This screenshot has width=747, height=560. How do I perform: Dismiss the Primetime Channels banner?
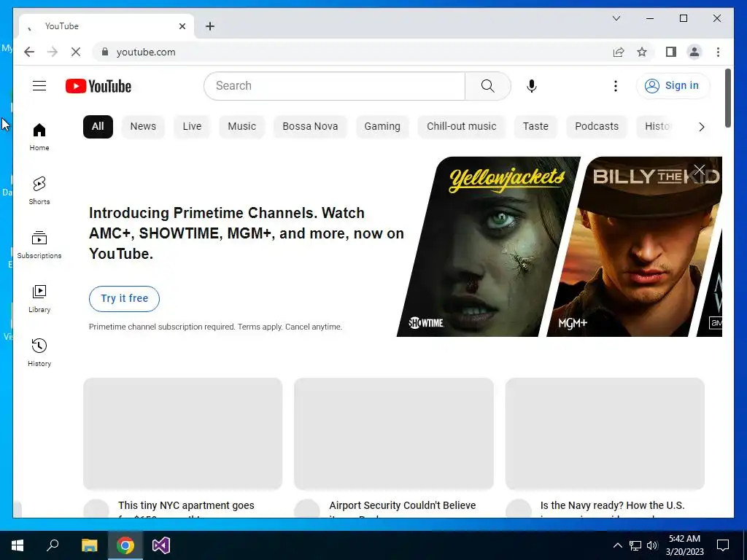700,169
